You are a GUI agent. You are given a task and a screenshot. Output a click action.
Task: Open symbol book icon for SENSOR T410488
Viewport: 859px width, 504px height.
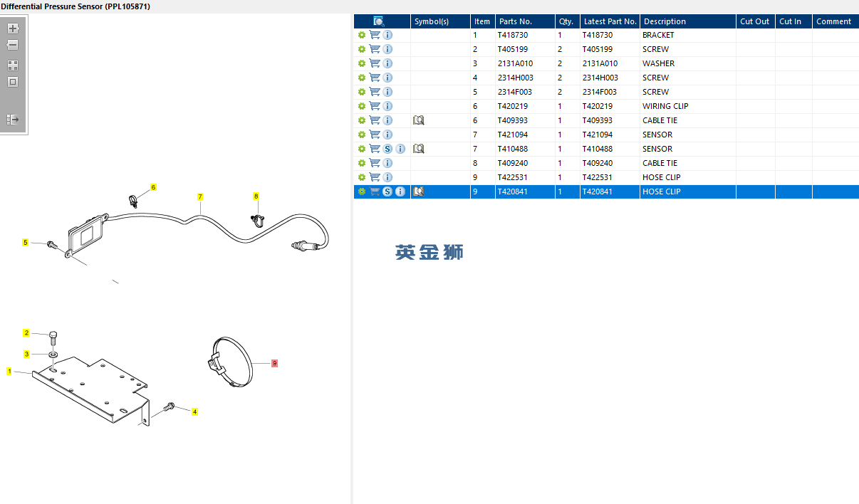click(x=419, y=149)
